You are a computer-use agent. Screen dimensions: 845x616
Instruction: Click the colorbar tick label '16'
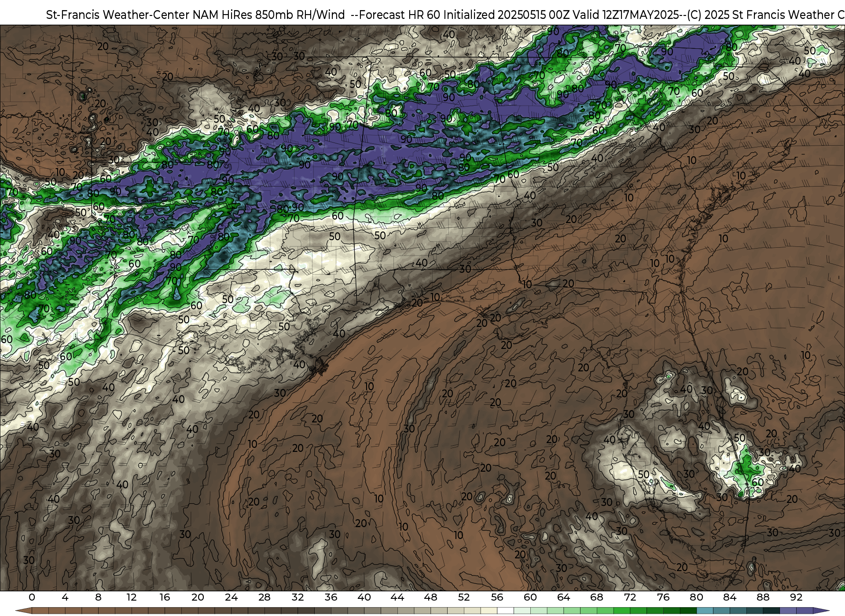(165, 597)
